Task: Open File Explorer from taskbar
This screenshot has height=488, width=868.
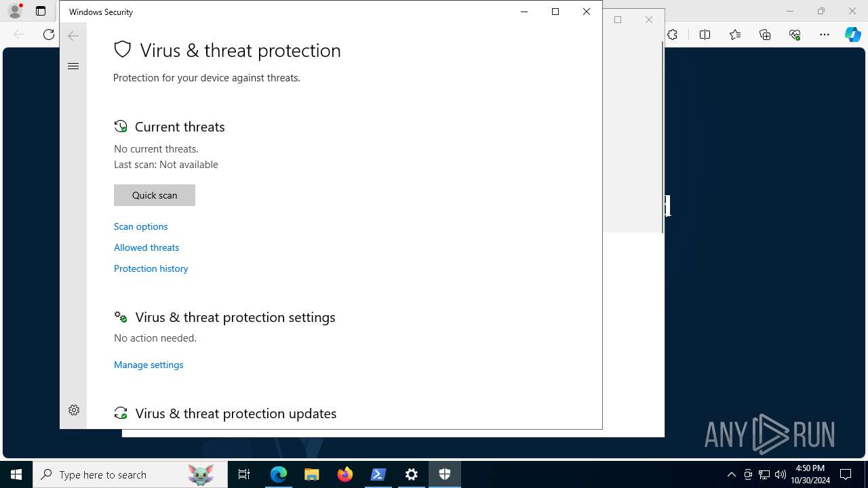Action: (312, 474)
